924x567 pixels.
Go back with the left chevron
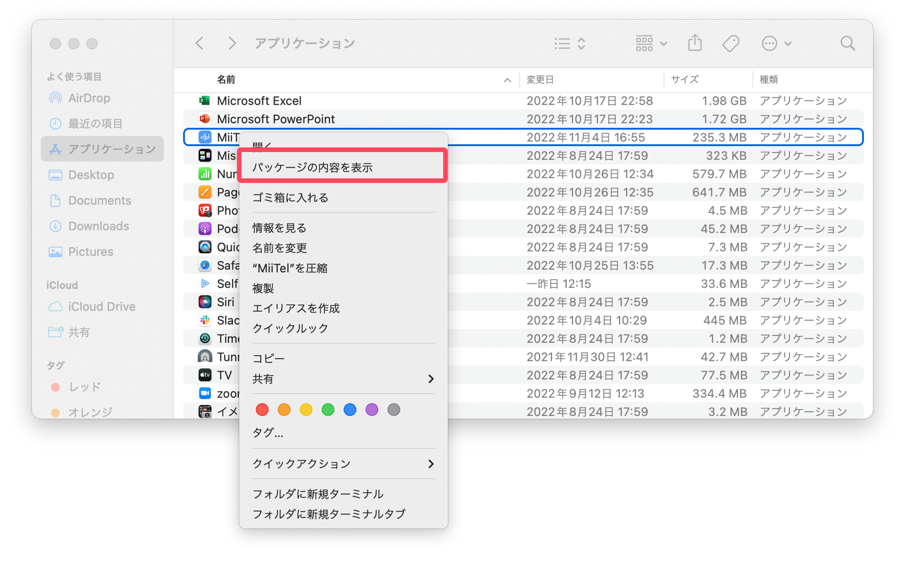click(x=199, y=43)
